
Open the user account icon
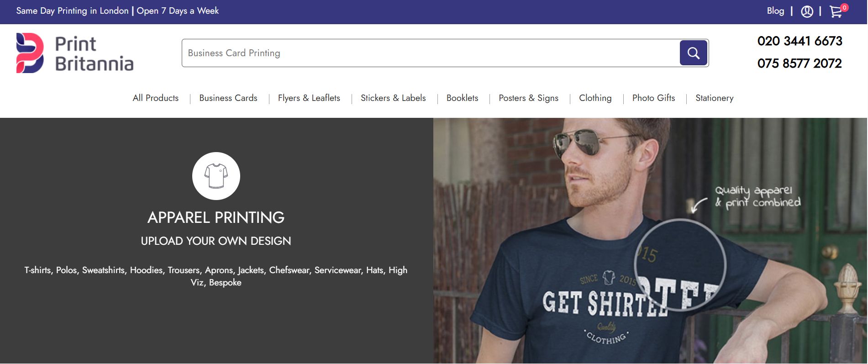click(x=807, y=11)
